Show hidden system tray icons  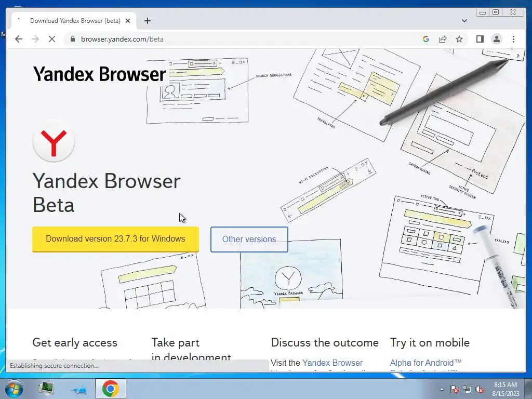tap(442, 389)
